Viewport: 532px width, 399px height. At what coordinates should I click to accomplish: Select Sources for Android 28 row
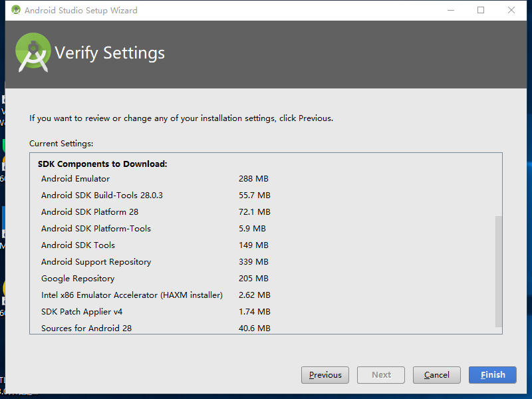[86, 329]
